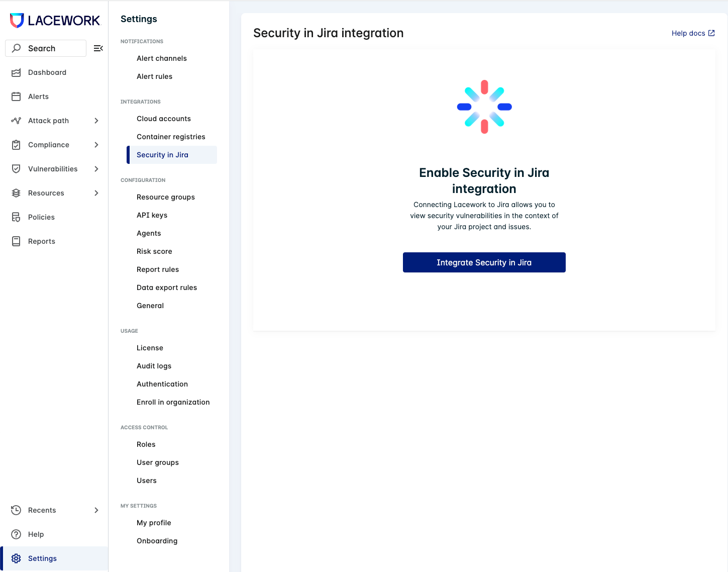The height and width of the screenshot is (572, 728).
Task: Expand the Resources submenu chevron
Action: pos(96,193)
